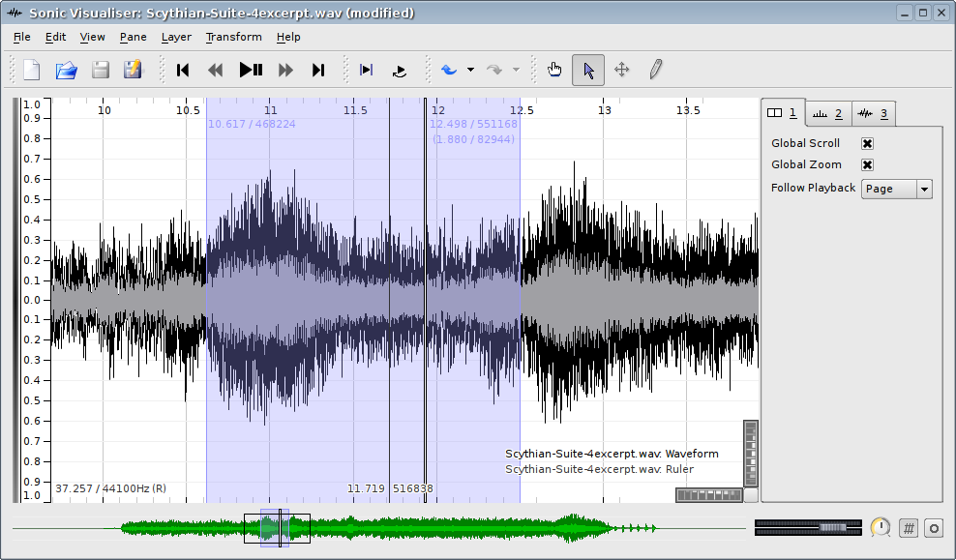Open a file with the folder icon

pos(66,70)
